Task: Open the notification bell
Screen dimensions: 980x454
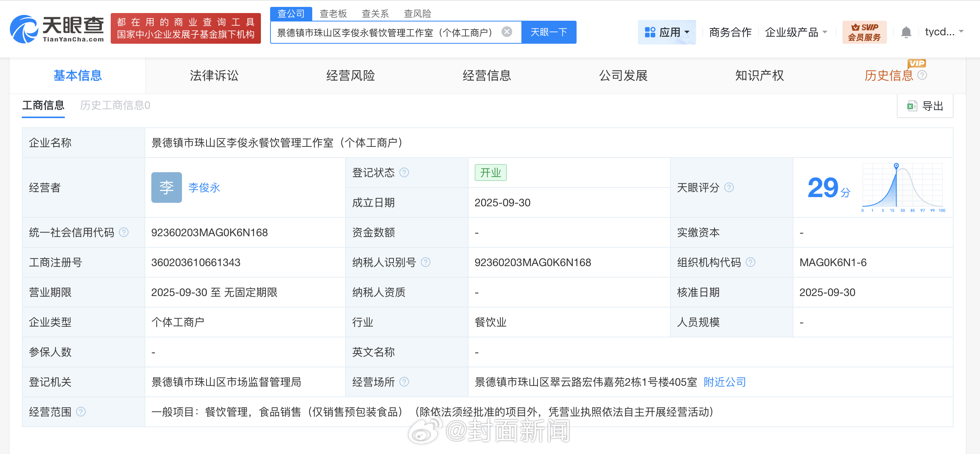Action: click(906, 32)
